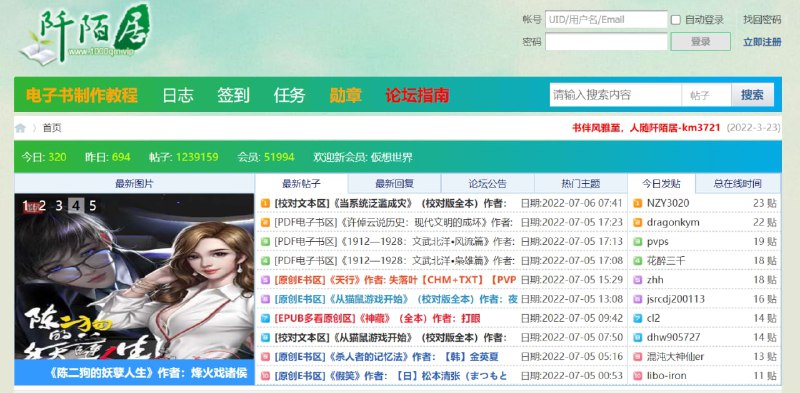Show slide 5 in image carousel
The height and width of the screenshot is (393, 800).
pos(92,206)
